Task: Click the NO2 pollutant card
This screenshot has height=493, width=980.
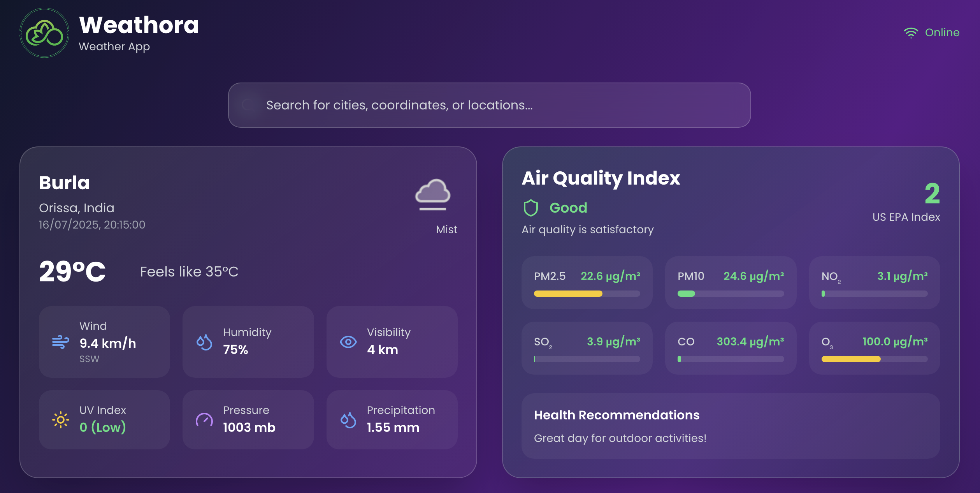Action: tap(873, 283)
